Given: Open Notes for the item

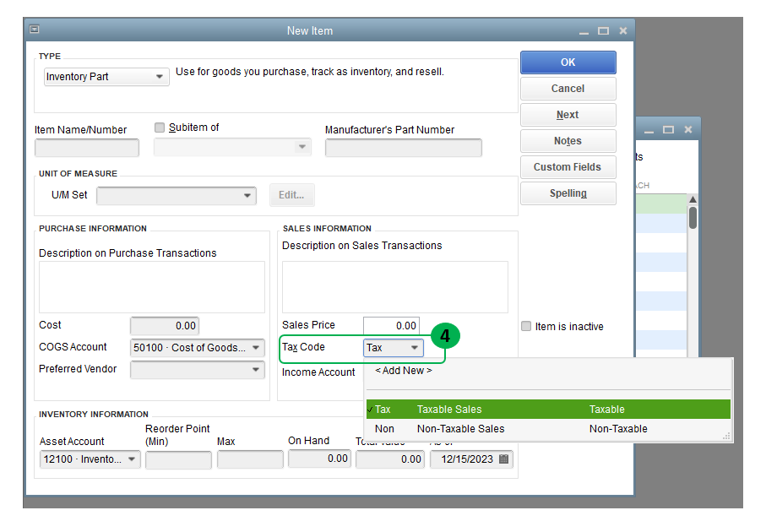Looking at the screenshot, I should tap(568, 141).
